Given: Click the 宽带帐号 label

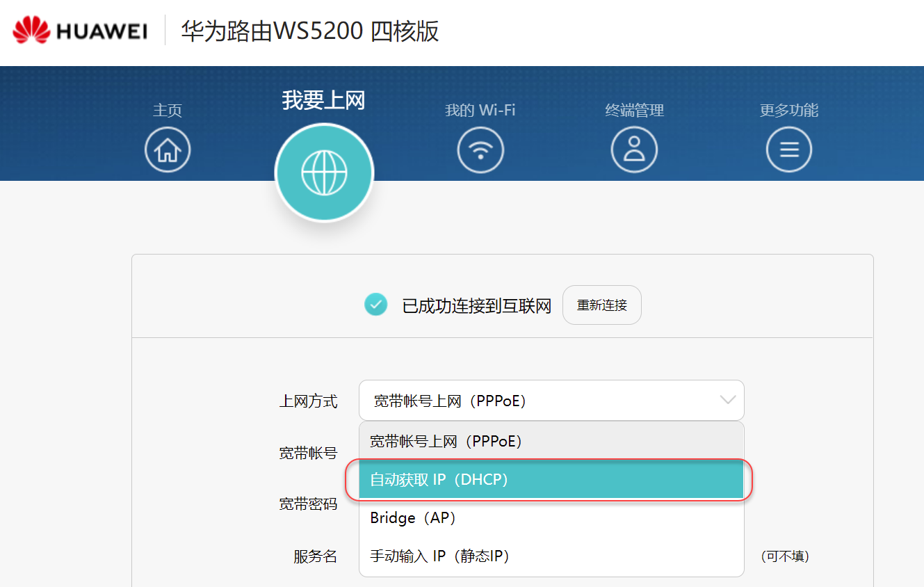Looking at the screenshot, I should click(308, 453).
